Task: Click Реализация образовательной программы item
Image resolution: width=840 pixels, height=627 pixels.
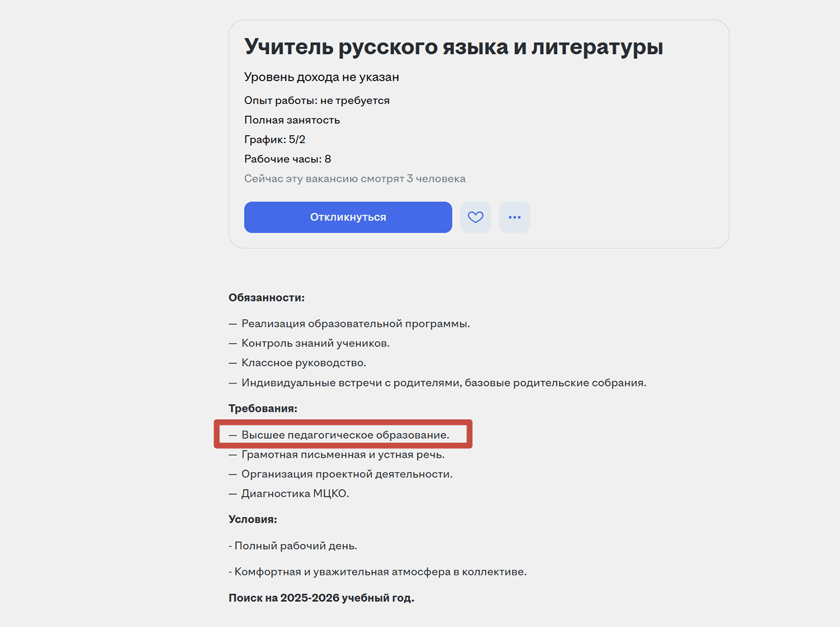Action: tap(355, 324)
